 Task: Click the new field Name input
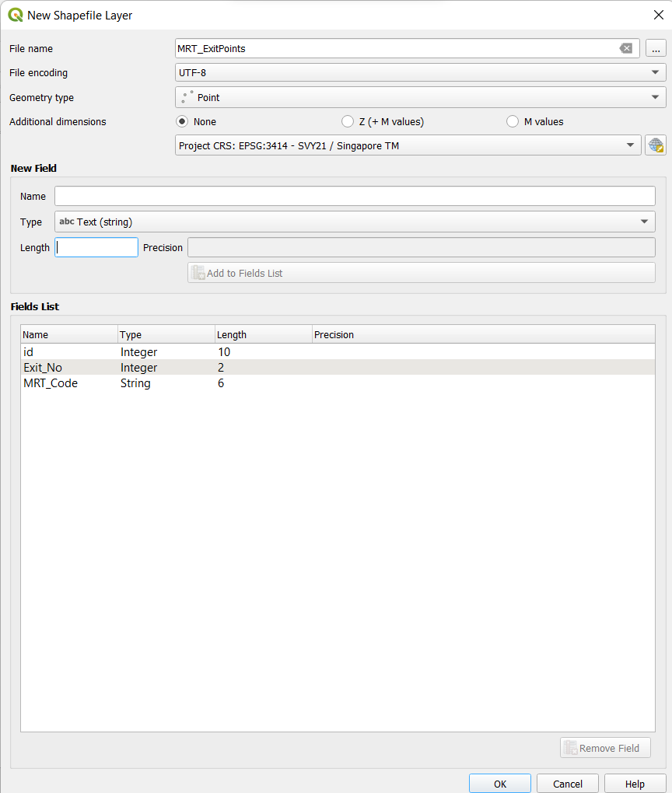tap(355, 196)
